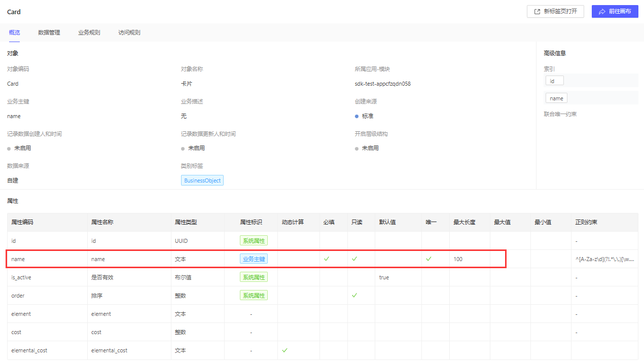Screen dimensions: 644x363
Task: Click 必填 checkmark in the name row
Action: point(327,259)
